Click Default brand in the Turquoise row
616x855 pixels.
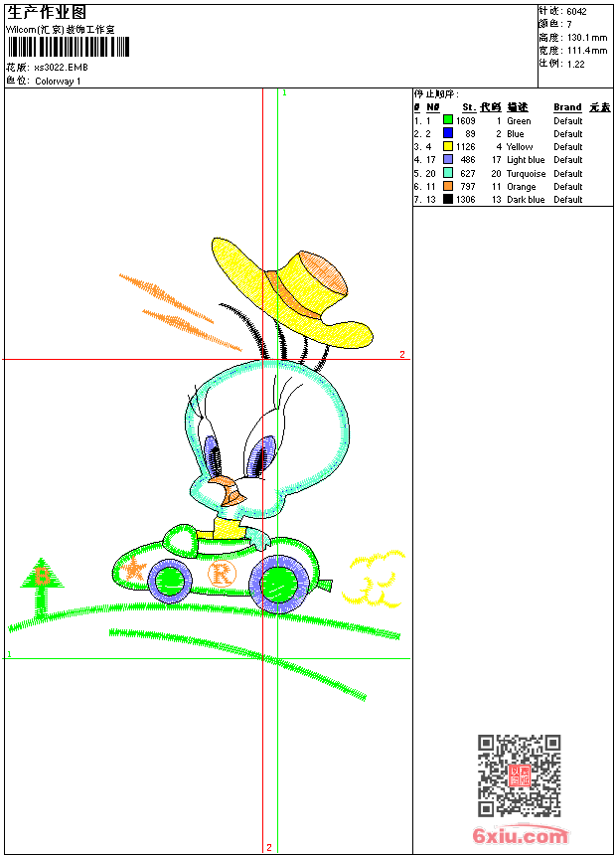pos(568,174)
